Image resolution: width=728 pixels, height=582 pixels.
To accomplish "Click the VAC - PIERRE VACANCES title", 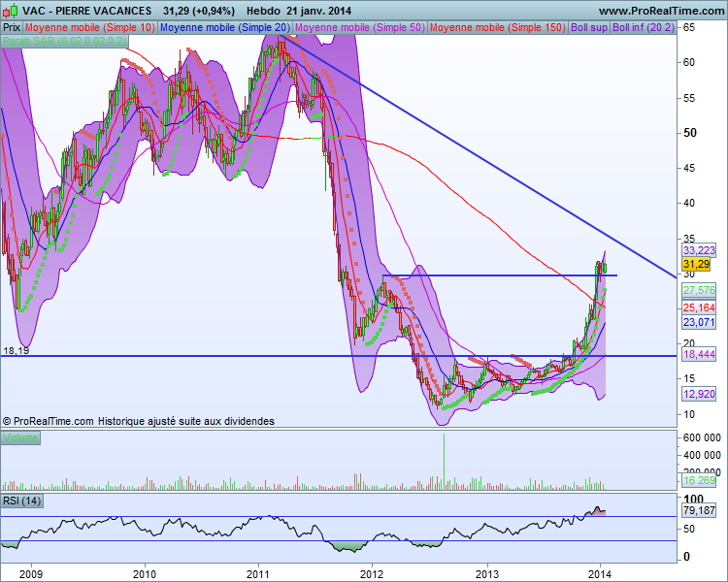I will coord(86,11).
